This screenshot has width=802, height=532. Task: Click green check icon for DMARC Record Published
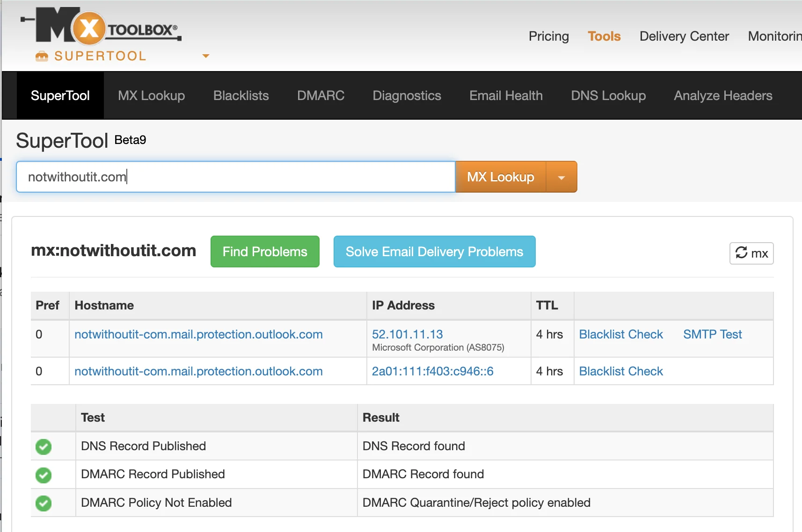click(x=44, y=475)
